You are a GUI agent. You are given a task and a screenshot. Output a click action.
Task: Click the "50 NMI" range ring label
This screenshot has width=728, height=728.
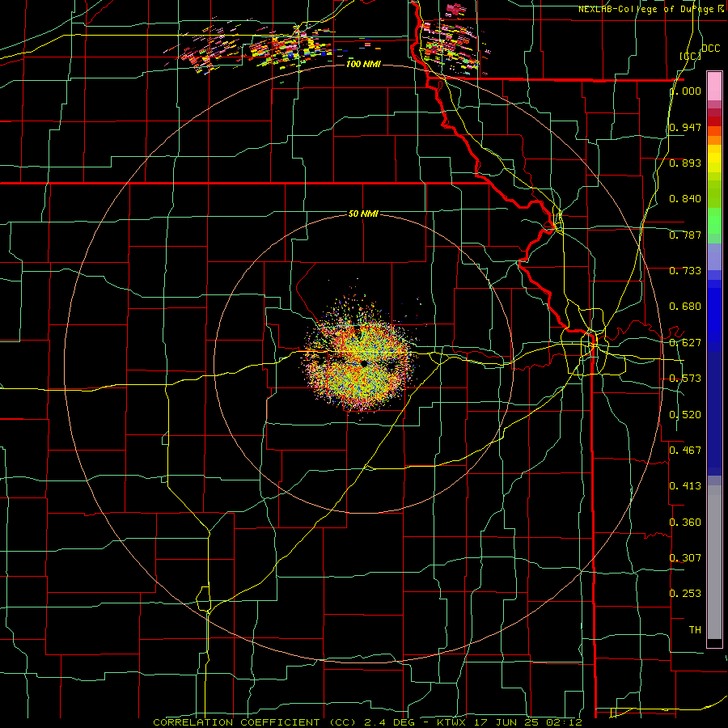363,214
